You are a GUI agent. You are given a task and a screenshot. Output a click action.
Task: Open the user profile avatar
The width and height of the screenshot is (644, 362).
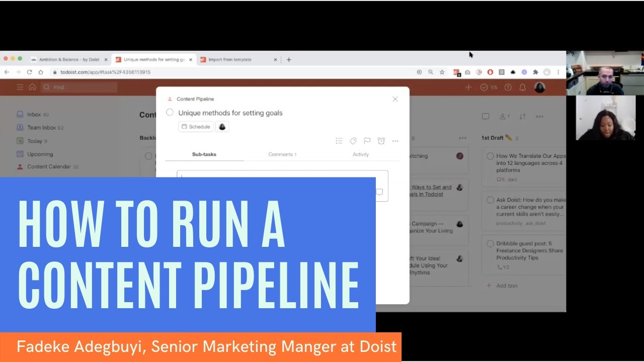point(539,87)
